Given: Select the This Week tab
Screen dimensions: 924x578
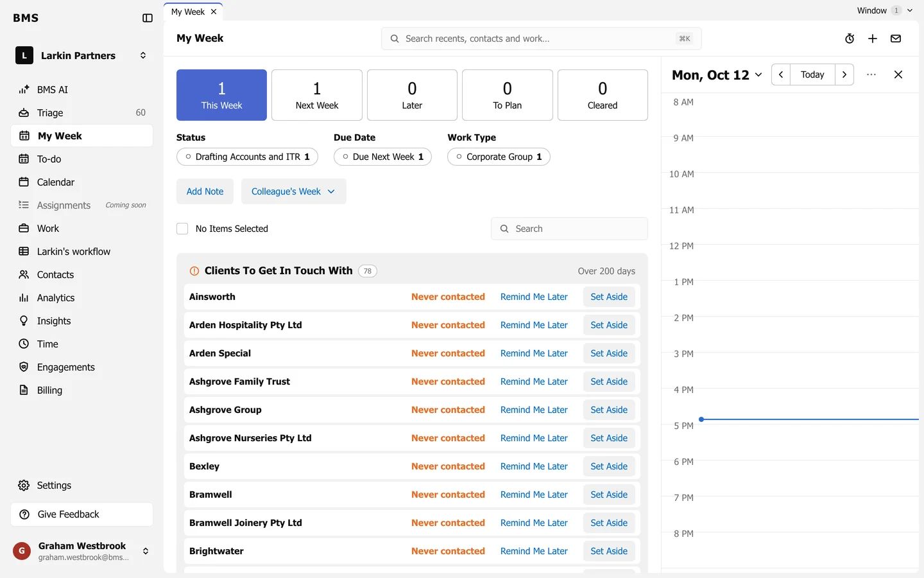Looking at the screenshot, I should click(221, 95).
